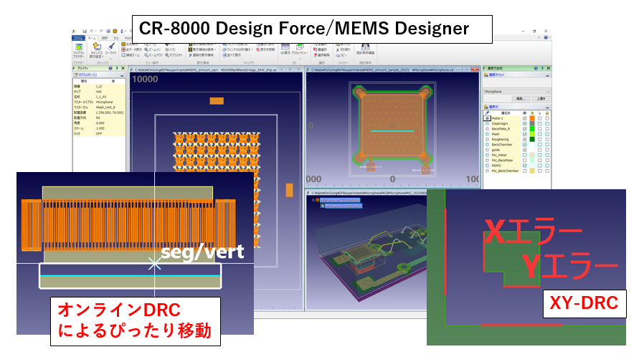644x362 pixels.
Task: Open the Product View (プロダクトビュー) icon
Action: click(x=300, y=49)
